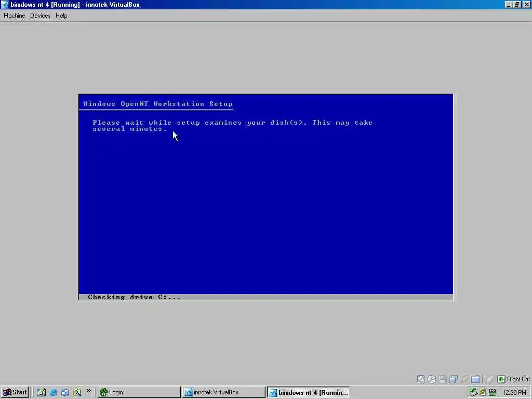
Task: Open the Windows Start menu
Action: [x=15, y=392]
